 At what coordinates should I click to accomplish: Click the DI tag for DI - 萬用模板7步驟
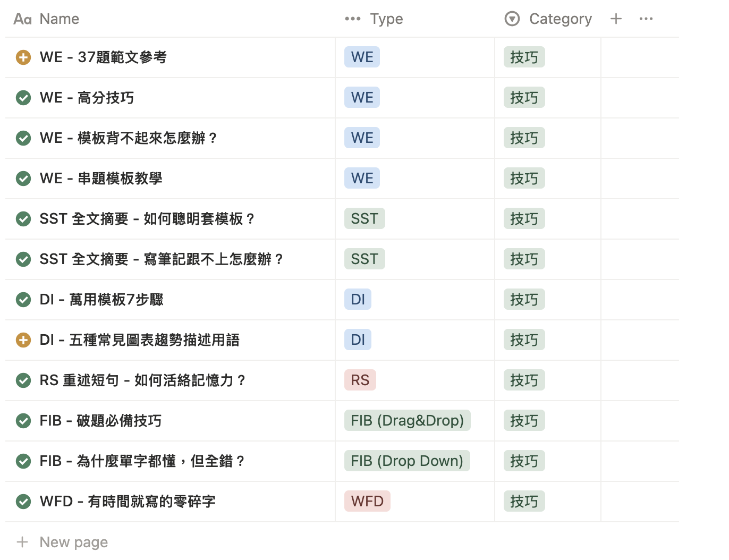358,300
